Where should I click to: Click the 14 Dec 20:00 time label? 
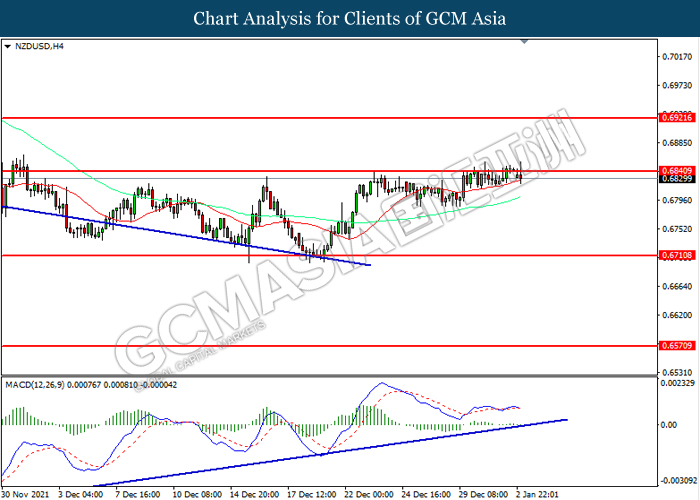[254, 494]
